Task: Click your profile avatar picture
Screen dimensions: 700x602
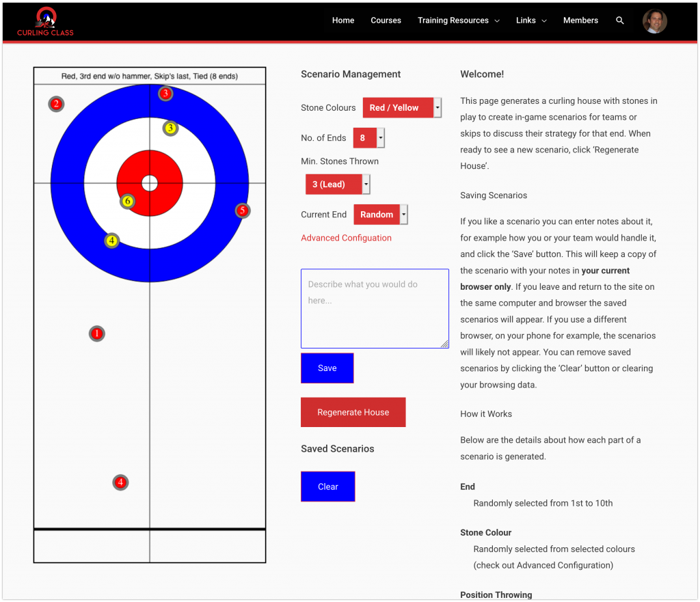Action: pos(654,20)
